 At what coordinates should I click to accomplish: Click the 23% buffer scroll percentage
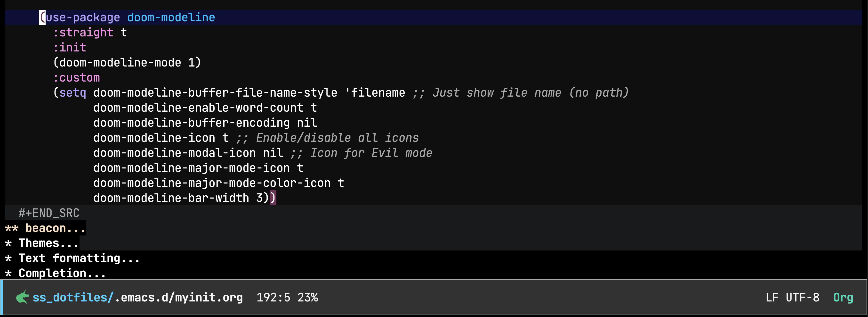pyautogui.click(x=308, y=297)
